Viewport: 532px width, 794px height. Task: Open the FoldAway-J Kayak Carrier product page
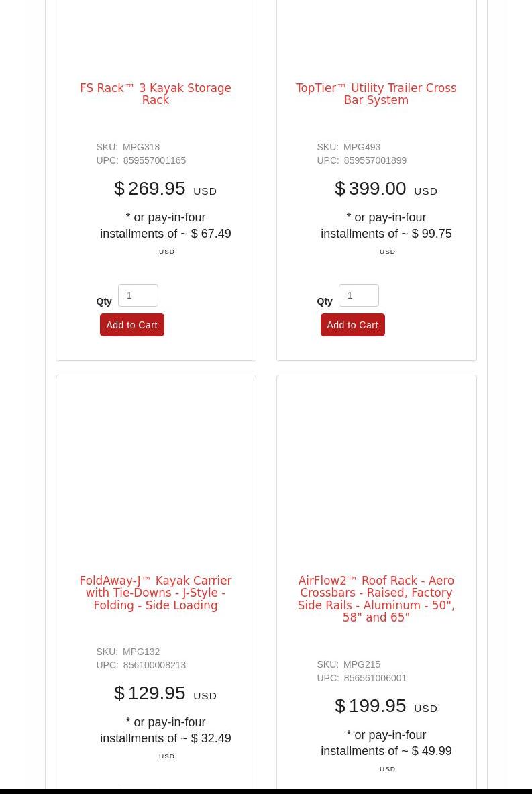pyautogui.click(x=156, y=593)
